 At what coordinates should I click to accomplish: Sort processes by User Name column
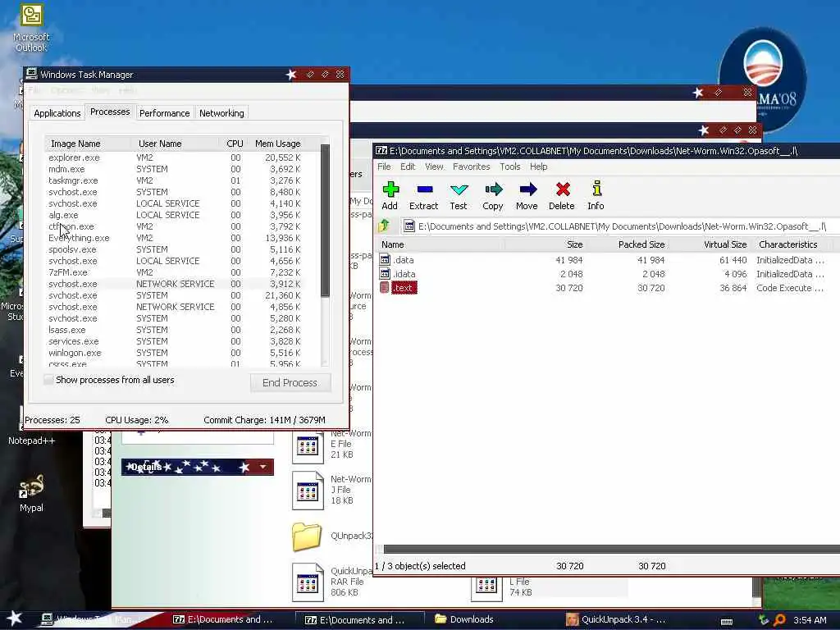[175, 144]
